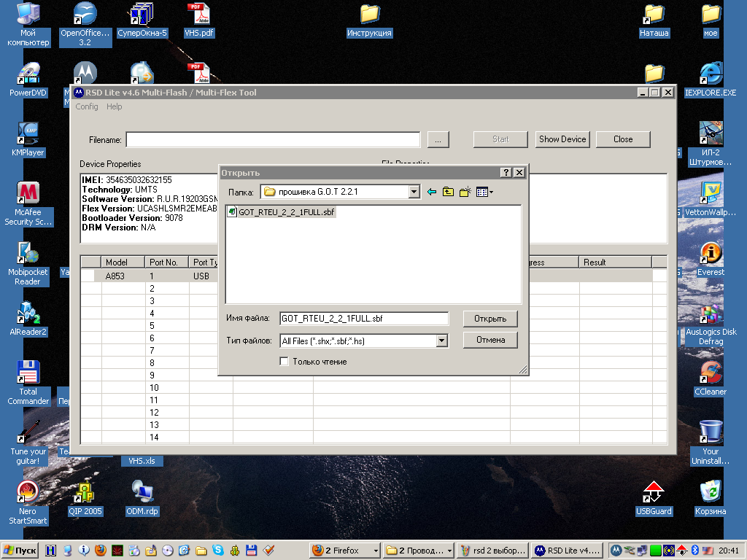Open the Your Uninstaller desktop shortcut
Viewport: 747px width, 560px height.
711,443
